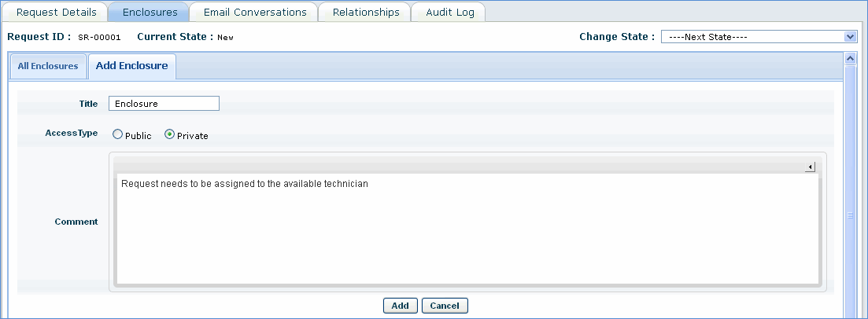
Task: Click the panel's vertical scrollbar grip
Action: click(849, 214)
